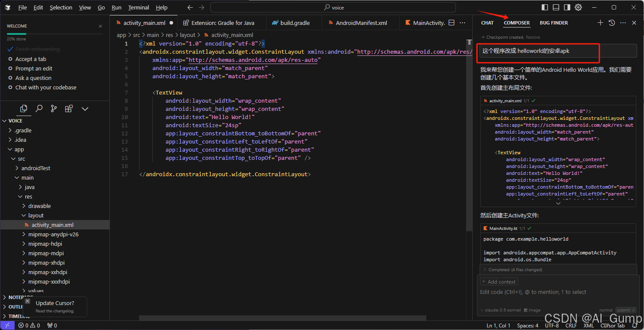Click the remote window status bar icon
The image size is (644, 330).
point(7,325)
